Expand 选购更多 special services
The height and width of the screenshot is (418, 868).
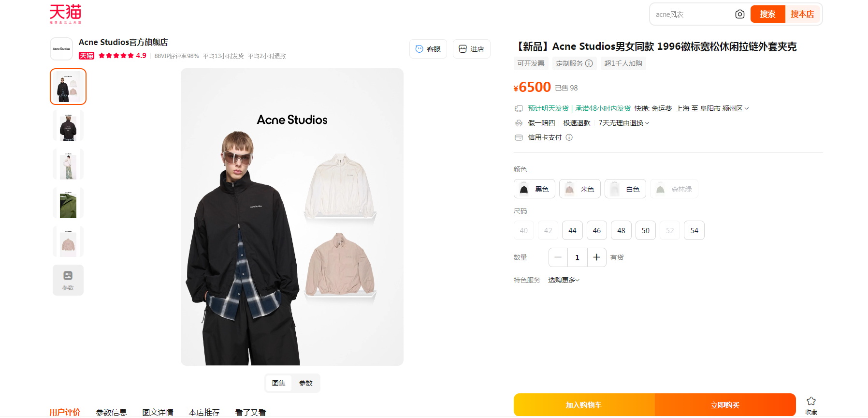[564, 280]
